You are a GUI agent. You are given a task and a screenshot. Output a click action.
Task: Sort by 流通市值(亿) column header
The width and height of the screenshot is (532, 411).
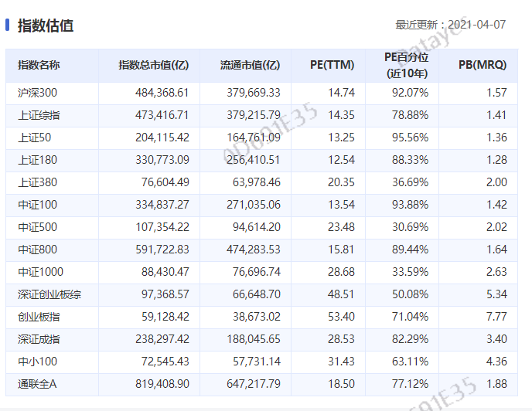pyautogui.click(x=250, y=65)
